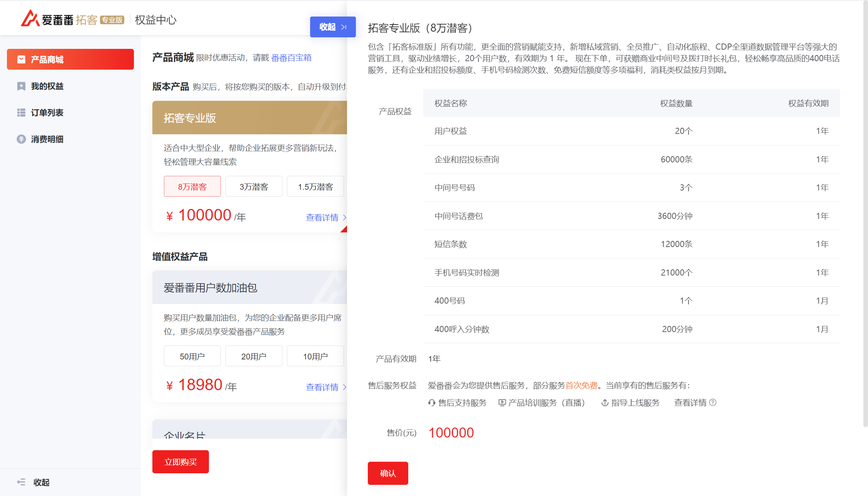Viewport: 868px width, 496px height.
Task: Click the help icon beside 查看详情
Action: coord(713,402)
